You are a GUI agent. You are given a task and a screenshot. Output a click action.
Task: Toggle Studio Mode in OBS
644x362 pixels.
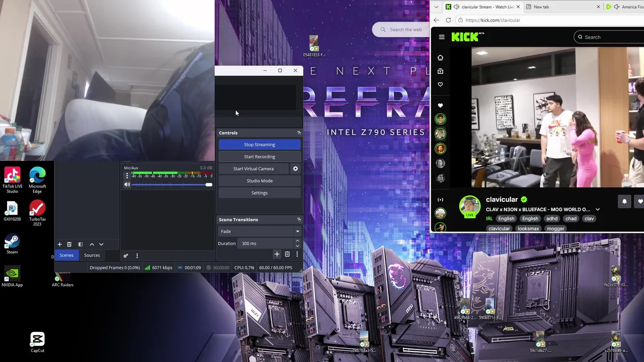260,181
